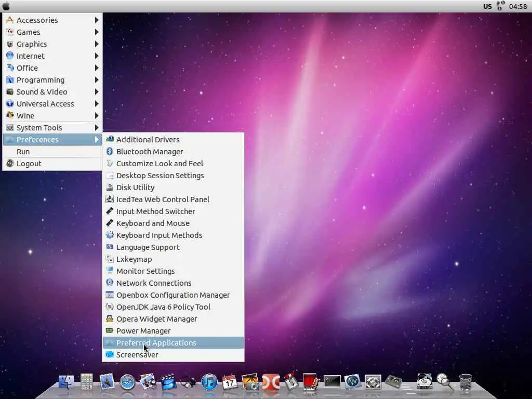Open the Trash in the dock
The width and height of the screenshot is (532, 399).
465,382
